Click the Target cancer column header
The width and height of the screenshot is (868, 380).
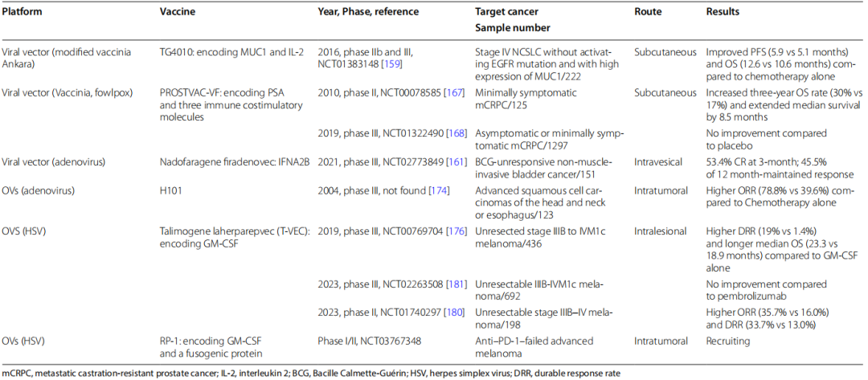point(507,13)
